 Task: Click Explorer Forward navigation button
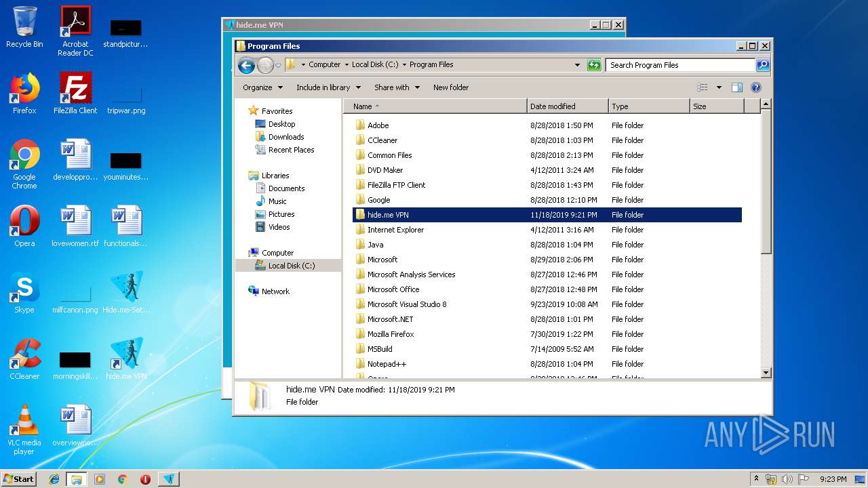265,65
